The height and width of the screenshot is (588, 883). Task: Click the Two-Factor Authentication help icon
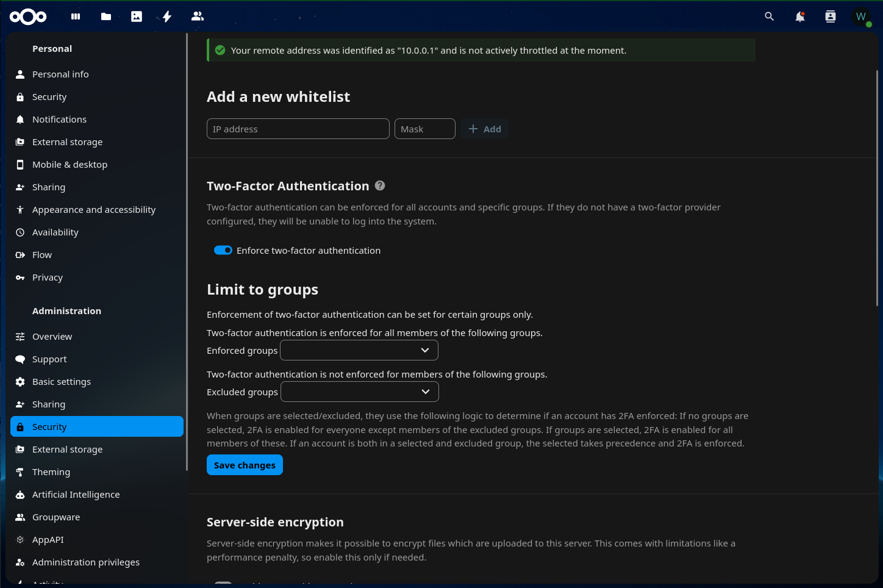[380, 185]
